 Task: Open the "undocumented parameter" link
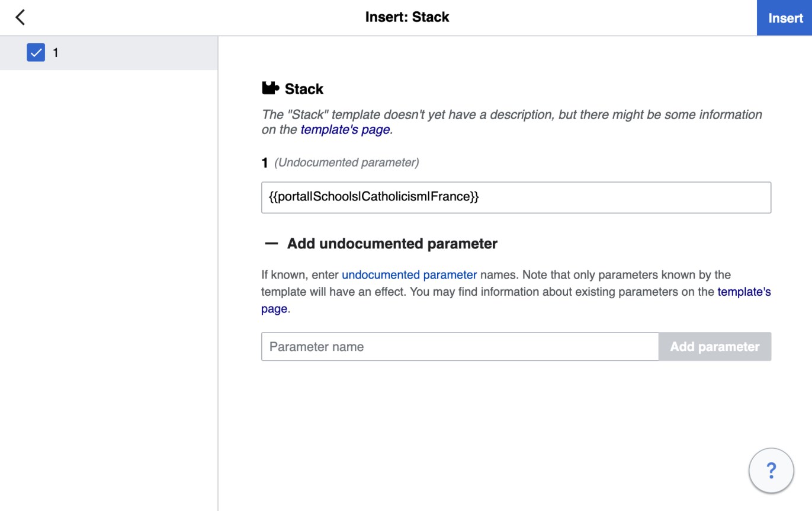pos(409,275)
